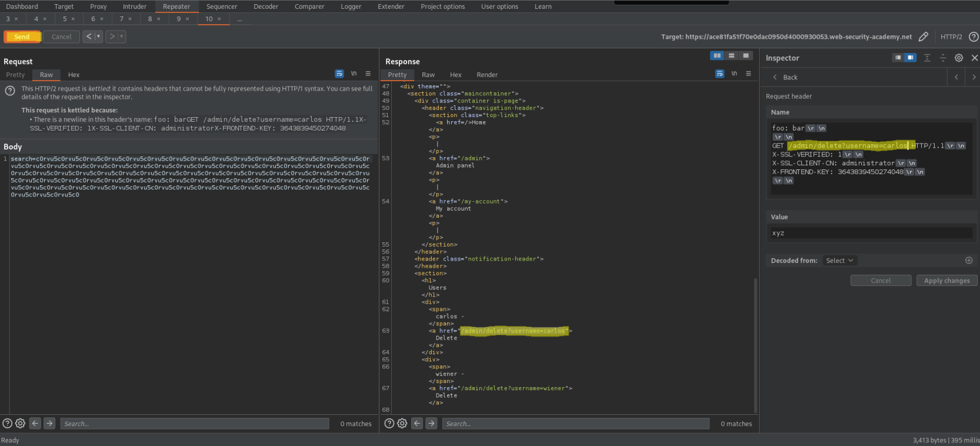Expand all Inspector sections icon

click(927, 58)
